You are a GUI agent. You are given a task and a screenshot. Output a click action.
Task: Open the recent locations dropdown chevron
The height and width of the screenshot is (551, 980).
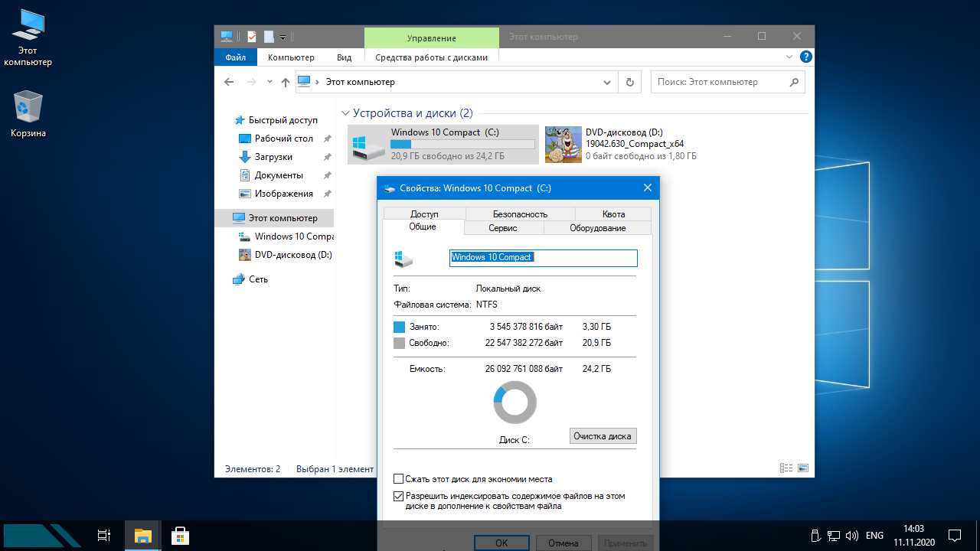pos(269,82)
